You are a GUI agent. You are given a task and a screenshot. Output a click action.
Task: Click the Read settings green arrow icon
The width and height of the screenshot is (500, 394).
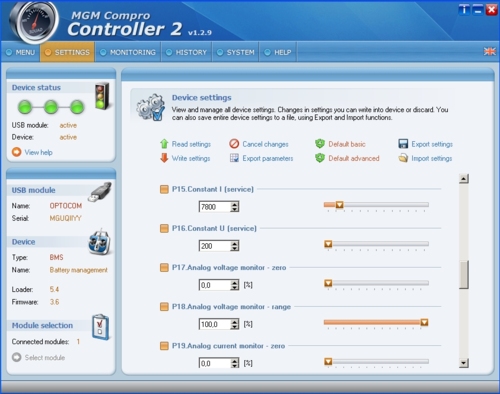(x=164, y=144)
